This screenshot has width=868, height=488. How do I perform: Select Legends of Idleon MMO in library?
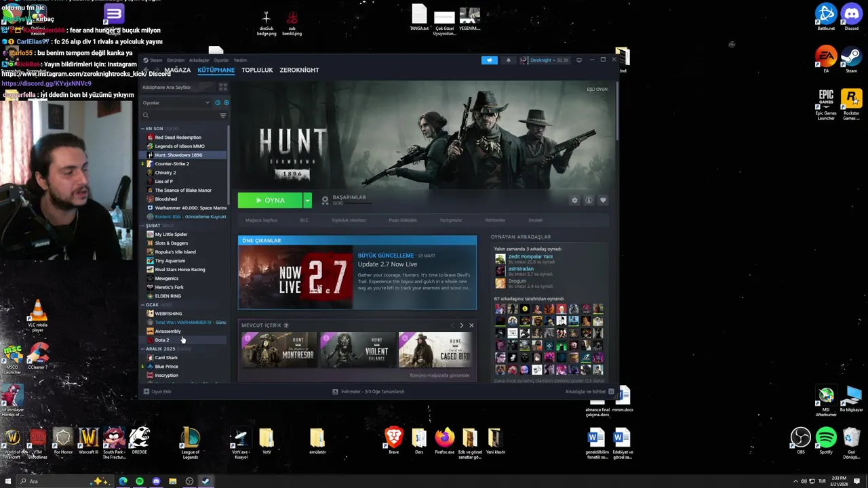(179, 146)
